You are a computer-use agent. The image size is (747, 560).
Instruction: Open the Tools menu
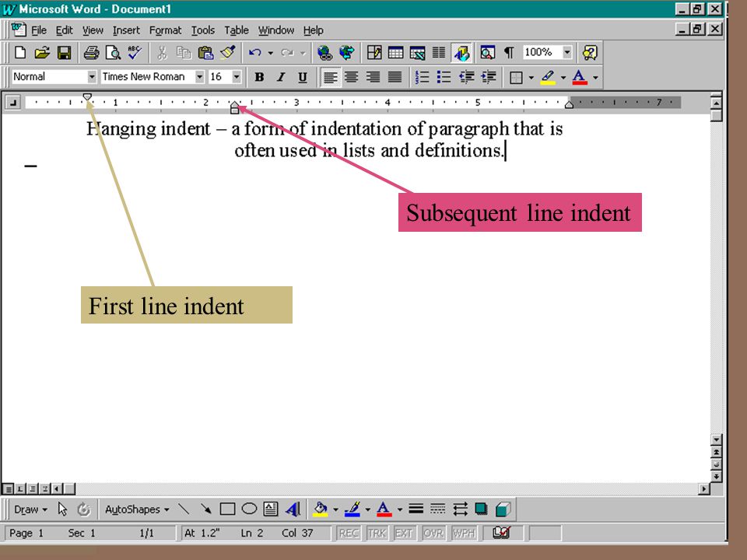[203, 30]
